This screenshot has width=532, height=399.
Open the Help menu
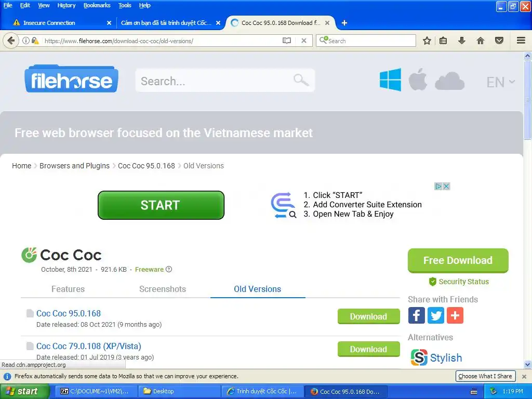(144, 5)
